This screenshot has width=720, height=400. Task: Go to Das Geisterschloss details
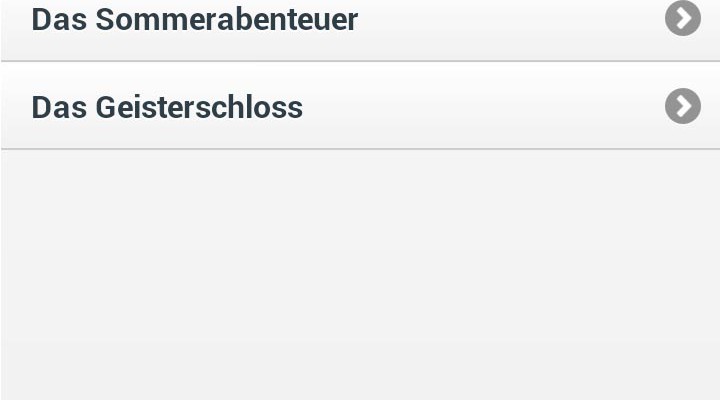[x=360, y=105]
